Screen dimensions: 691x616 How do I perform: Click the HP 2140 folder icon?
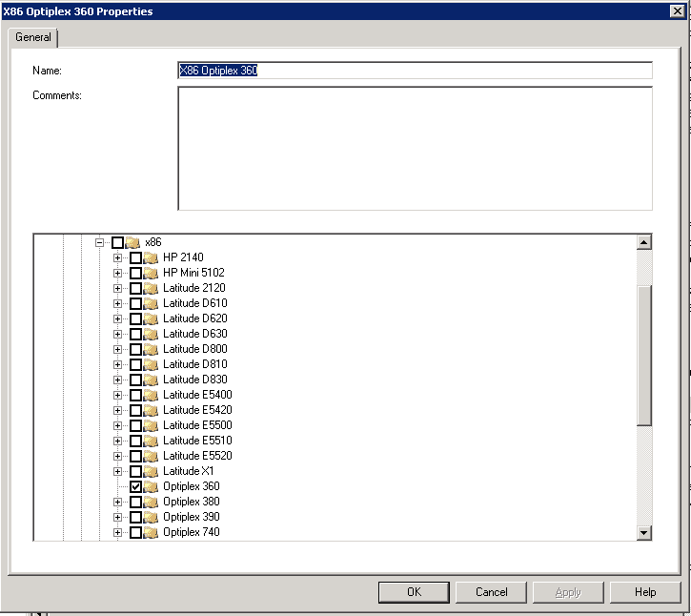pos(151,257)
